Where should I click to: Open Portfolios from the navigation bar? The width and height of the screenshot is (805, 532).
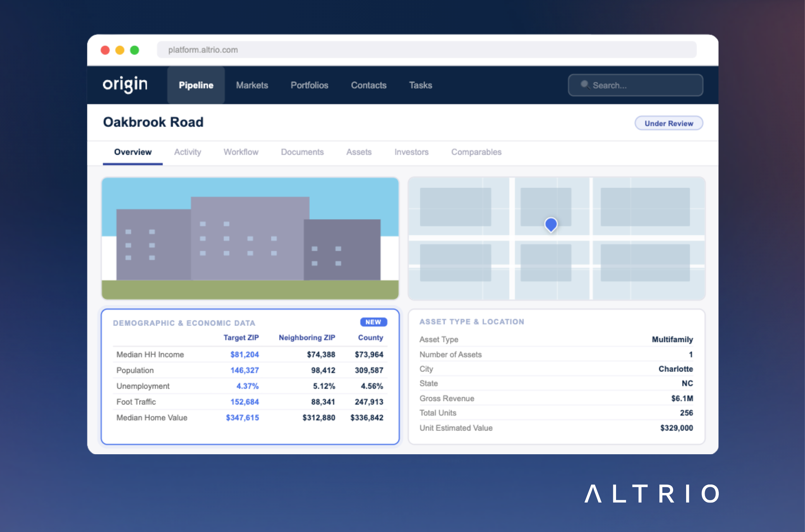pos(309,85)
